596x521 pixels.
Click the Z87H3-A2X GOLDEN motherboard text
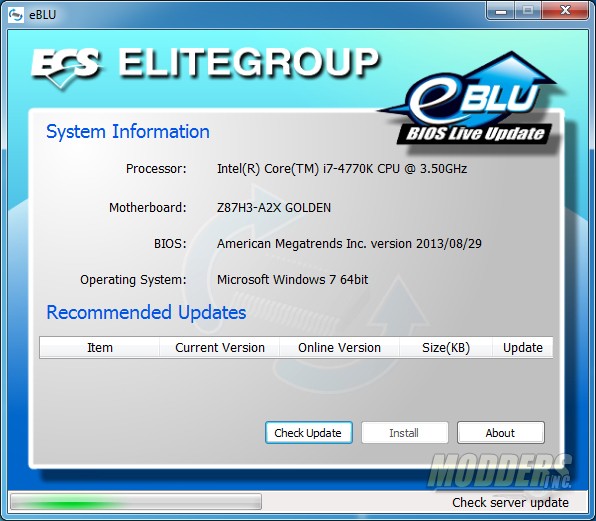[x=274, y=207]
